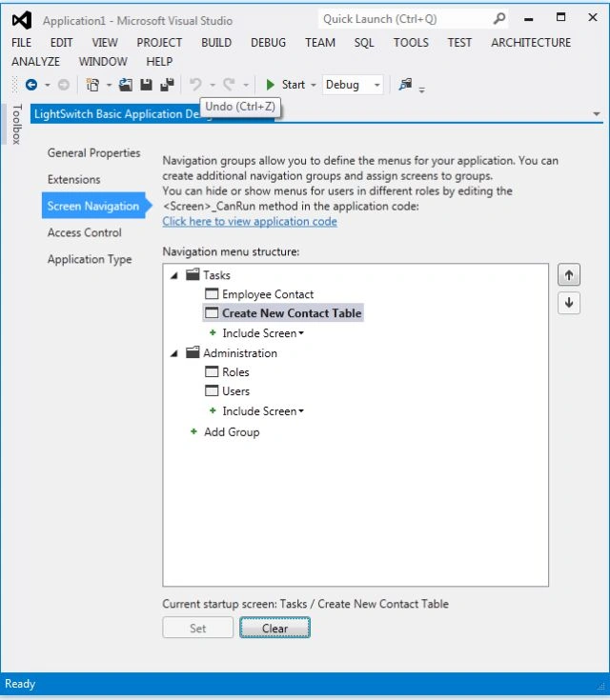Click the Create New Contact Table screen icon
Screen dimensions: 610x700
point(212,312)
